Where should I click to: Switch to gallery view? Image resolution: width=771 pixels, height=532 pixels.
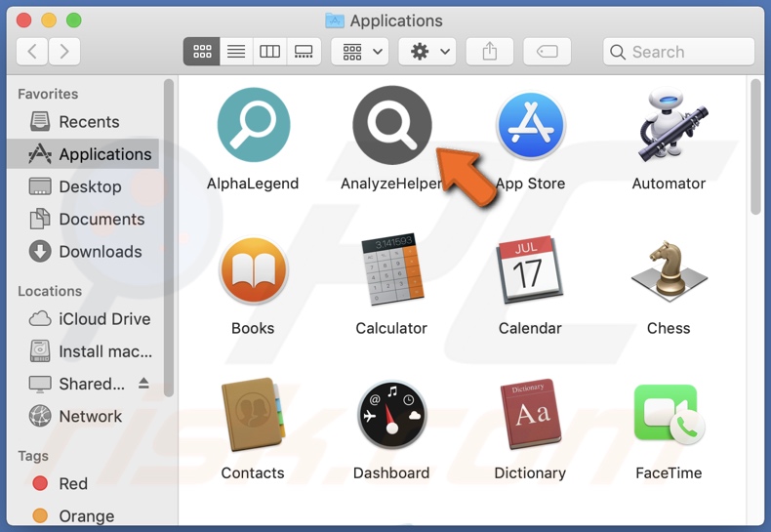pyautogui.click(x=304, y=51)
